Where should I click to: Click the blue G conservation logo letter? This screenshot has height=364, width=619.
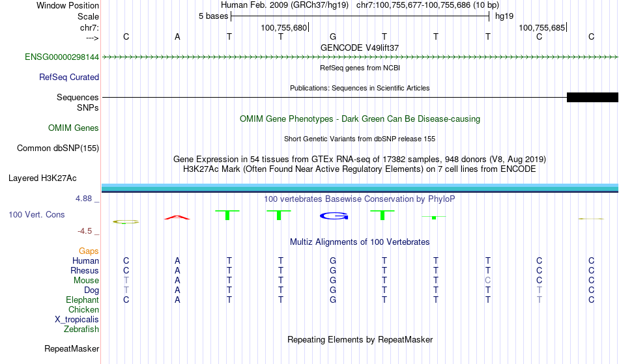point(334,216)
